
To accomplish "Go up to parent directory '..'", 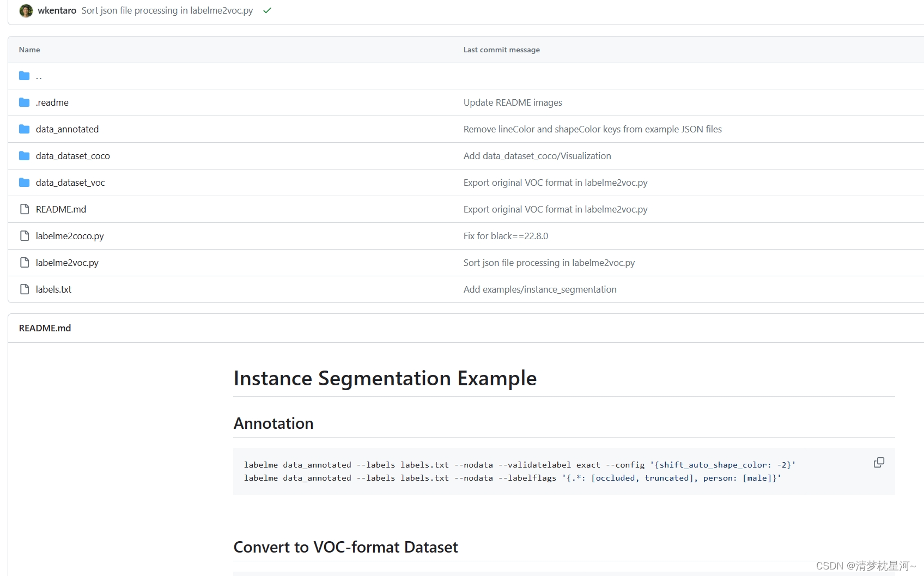I will click(x=39, y=76).
